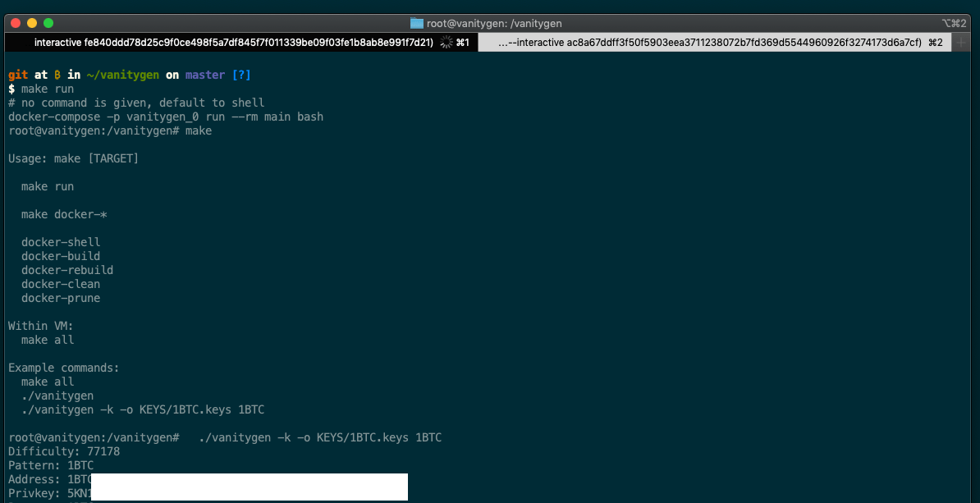Click the 'docker-clean' target text
This screenshot has height=503, width=980.
[61, 284]
